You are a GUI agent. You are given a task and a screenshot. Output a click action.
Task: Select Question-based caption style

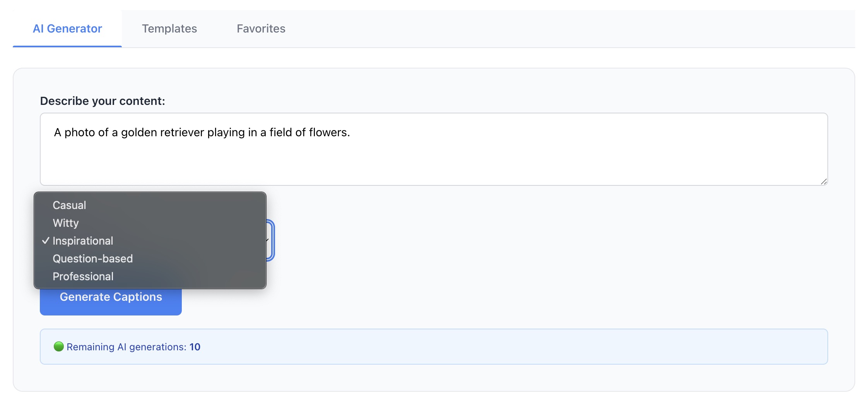[150, 259]
